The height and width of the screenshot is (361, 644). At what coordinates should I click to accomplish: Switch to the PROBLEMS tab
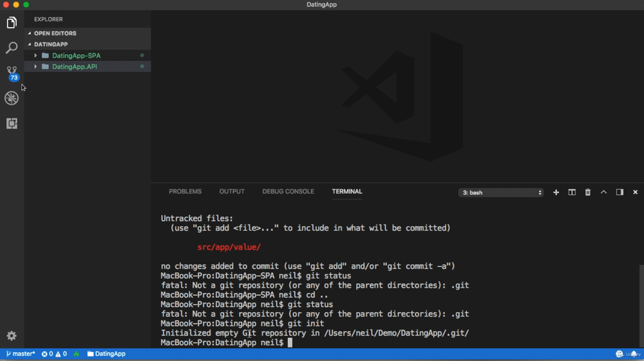185,192
